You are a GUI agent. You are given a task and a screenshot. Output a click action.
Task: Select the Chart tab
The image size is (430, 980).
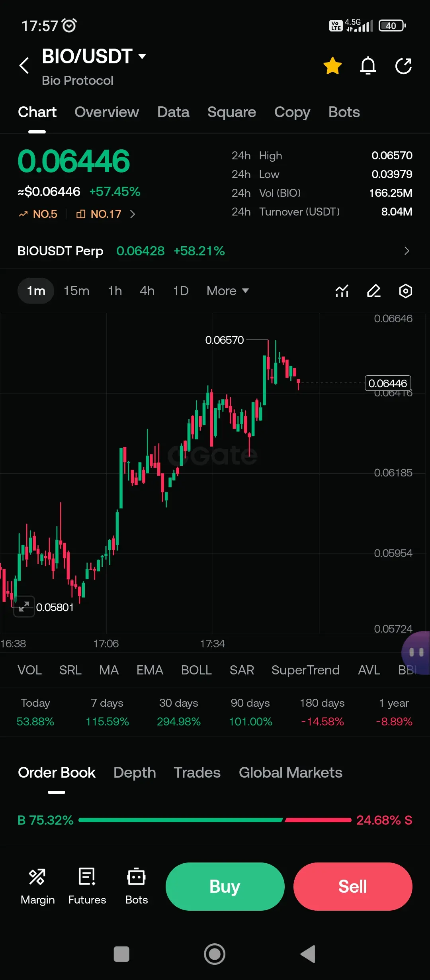pyautogui.click(x=37, y=112)
